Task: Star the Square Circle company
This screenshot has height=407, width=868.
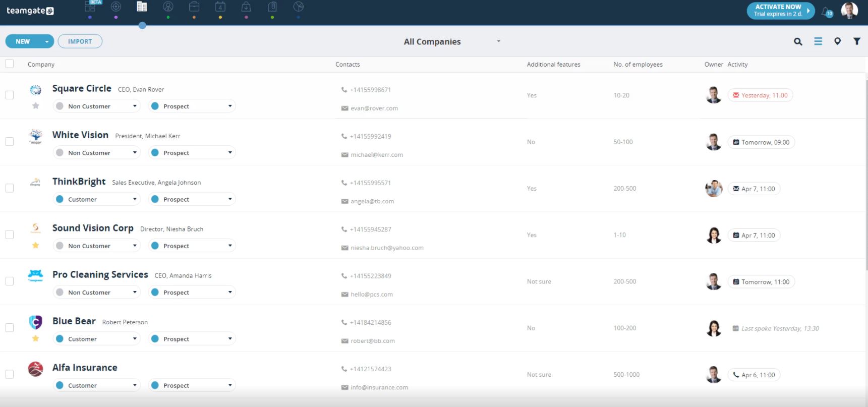Action: (35, 106)
